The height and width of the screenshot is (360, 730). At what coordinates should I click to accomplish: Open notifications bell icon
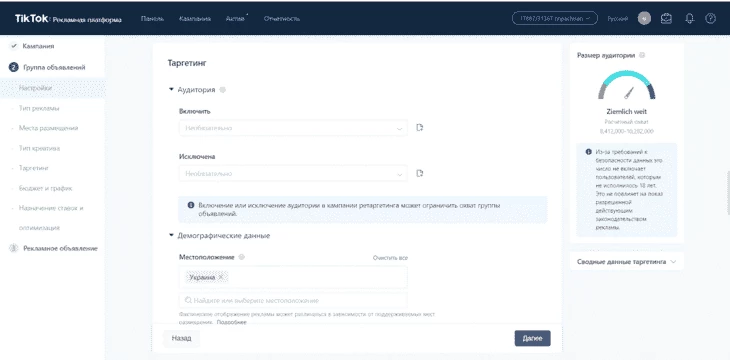click(x=689, y=19)
